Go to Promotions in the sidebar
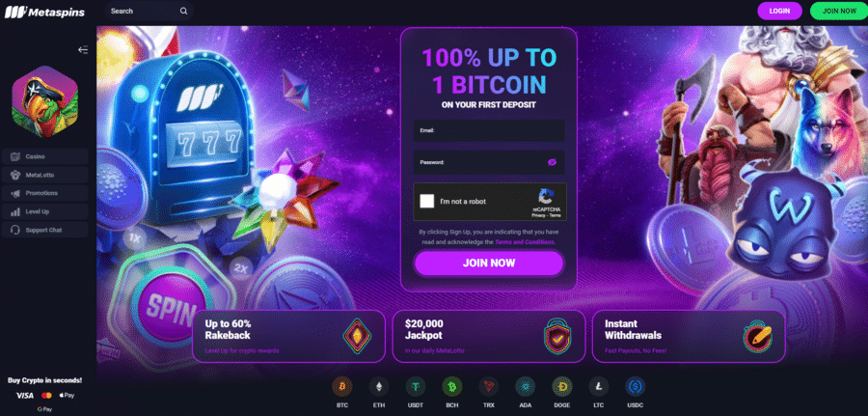The width and height of the screenshot is (868, 416). [x=44, y=193]
